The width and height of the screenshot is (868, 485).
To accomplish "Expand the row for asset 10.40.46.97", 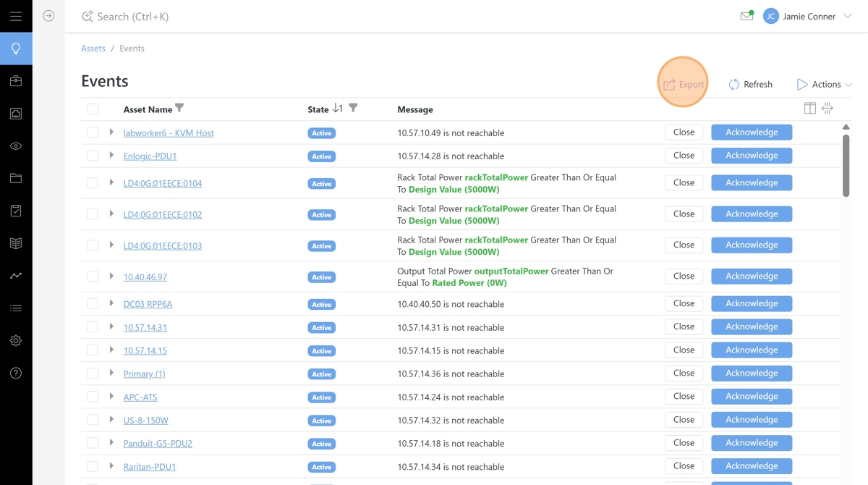I will [111, 277].
